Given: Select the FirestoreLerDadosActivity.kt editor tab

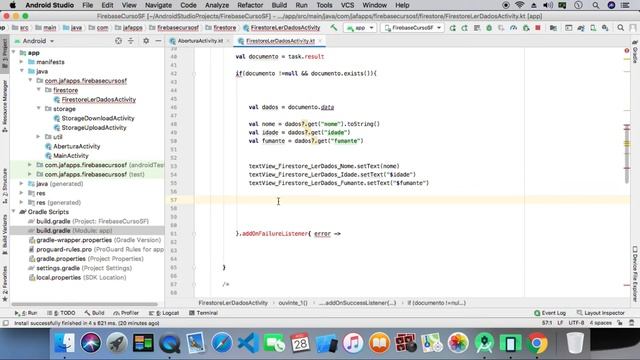Looking at the screenshot, I should (280, 41).
